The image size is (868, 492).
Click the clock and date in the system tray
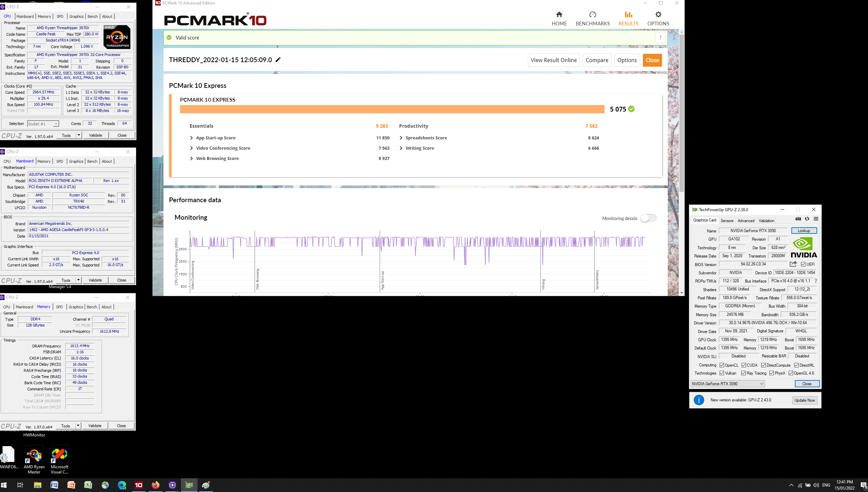(845, 485)
